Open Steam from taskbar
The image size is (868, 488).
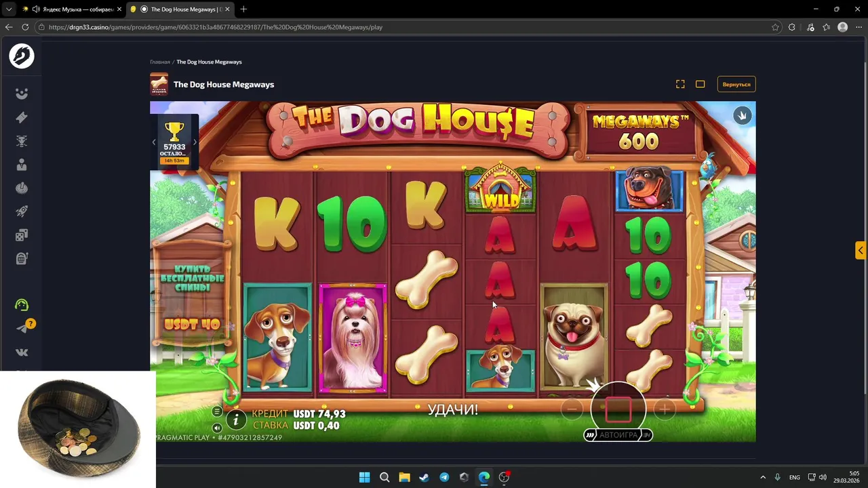pyautogui.click(x=424, y=477)
